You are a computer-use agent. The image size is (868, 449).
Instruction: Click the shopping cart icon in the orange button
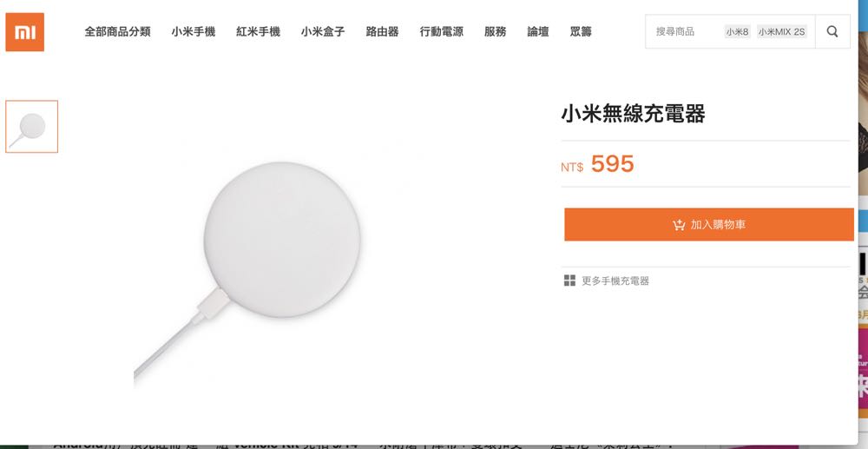(679, 225)
